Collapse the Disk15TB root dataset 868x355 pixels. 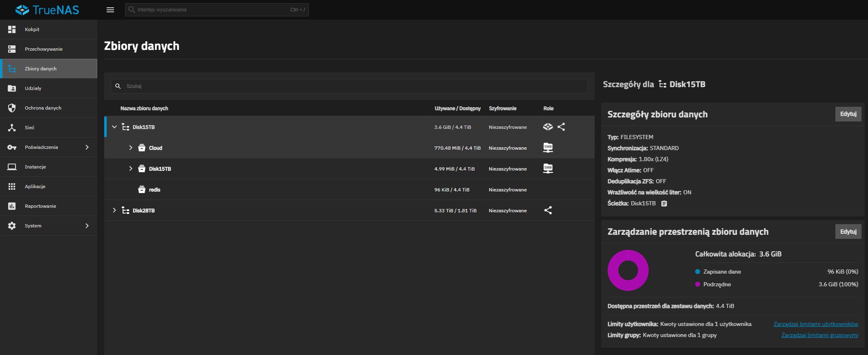point(114,127)
